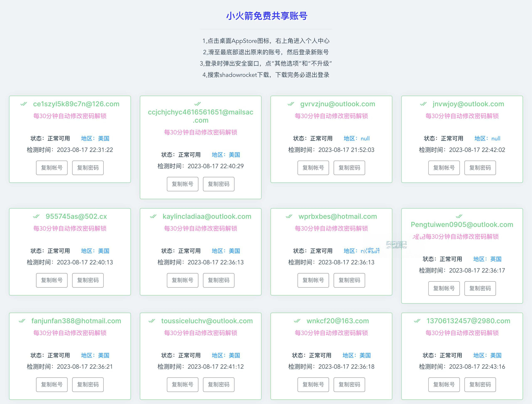This screenshot has width=532, height=404.
Task: Click check icon beside wnkcf20@163.com
Action: click(297, 321)
